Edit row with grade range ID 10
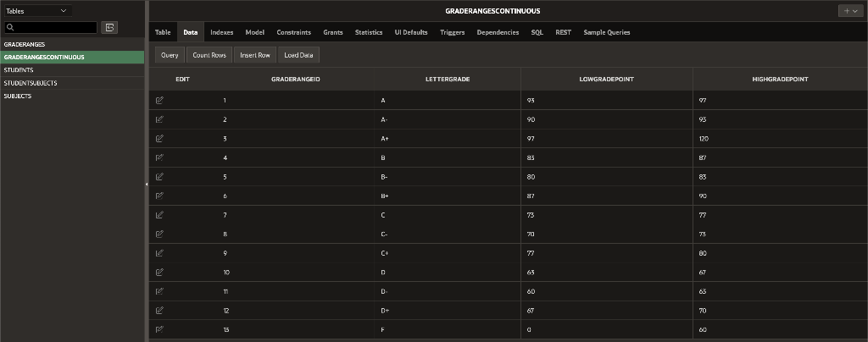The width and height of the screenshot is (868, 342). tap(160, 272)
